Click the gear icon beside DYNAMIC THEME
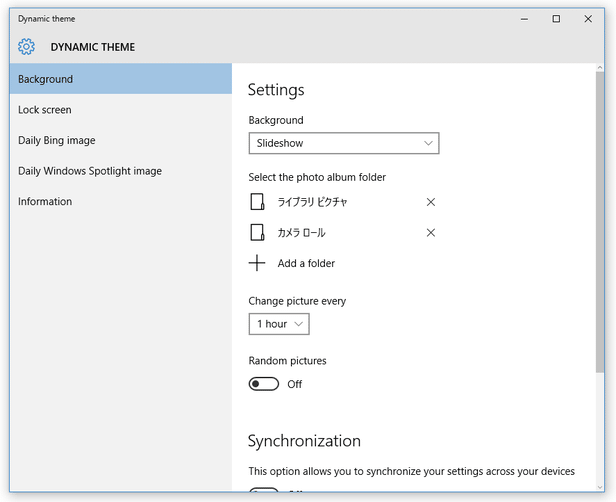Image resolution: width=616 pixels, height=502 pixels. tap(26, 47)
